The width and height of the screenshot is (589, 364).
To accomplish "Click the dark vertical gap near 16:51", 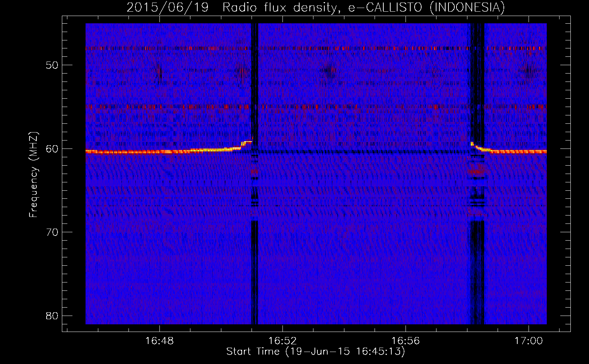I will pos(254,174).
